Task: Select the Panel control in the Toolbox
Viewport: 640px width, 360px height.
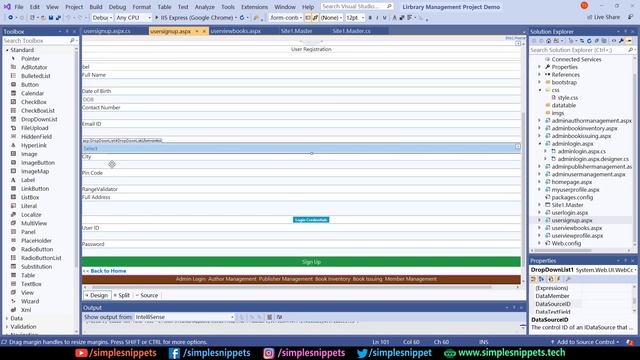Action: (x=28, y=232)
